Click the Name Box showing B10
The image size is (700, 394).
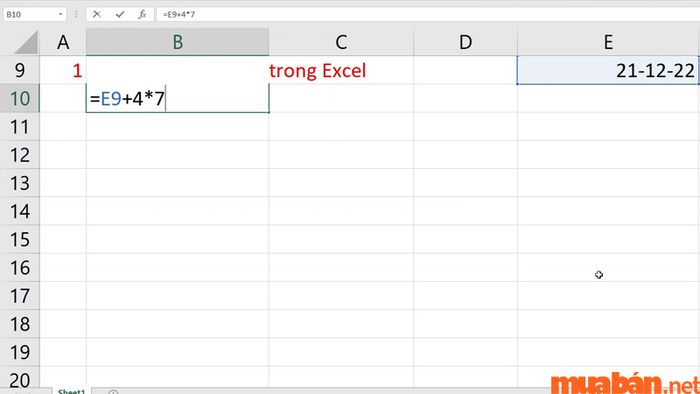[35, 14]
